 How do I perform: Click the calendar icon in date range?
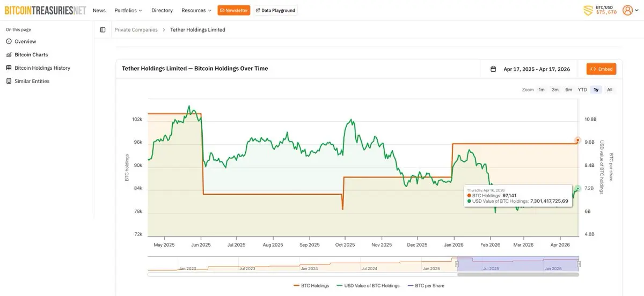(493, 69)
